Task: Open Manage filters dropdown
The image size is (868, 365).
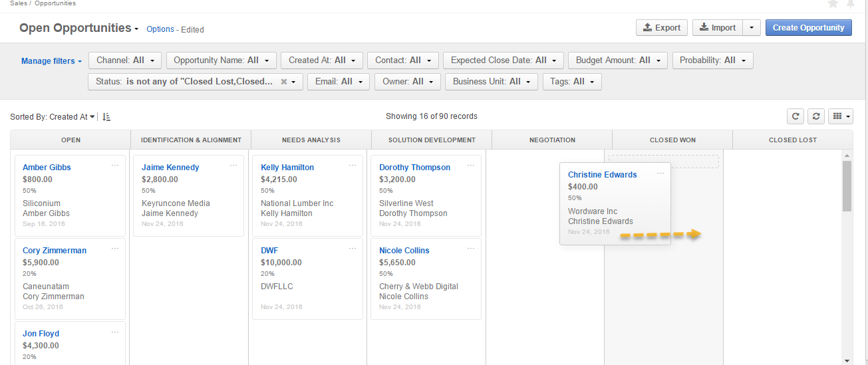Action: click(x=52, y=61)
